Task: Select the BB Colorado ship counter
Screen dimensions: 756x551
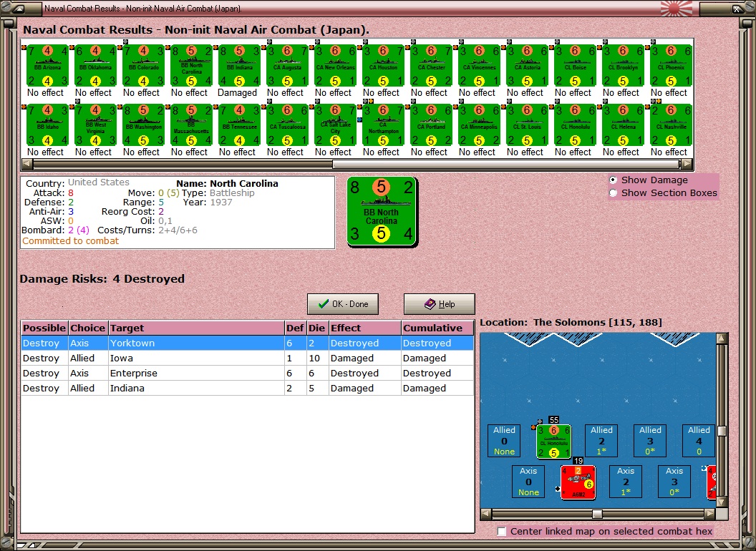Action: pyautogui.click(x=143, y=66)
